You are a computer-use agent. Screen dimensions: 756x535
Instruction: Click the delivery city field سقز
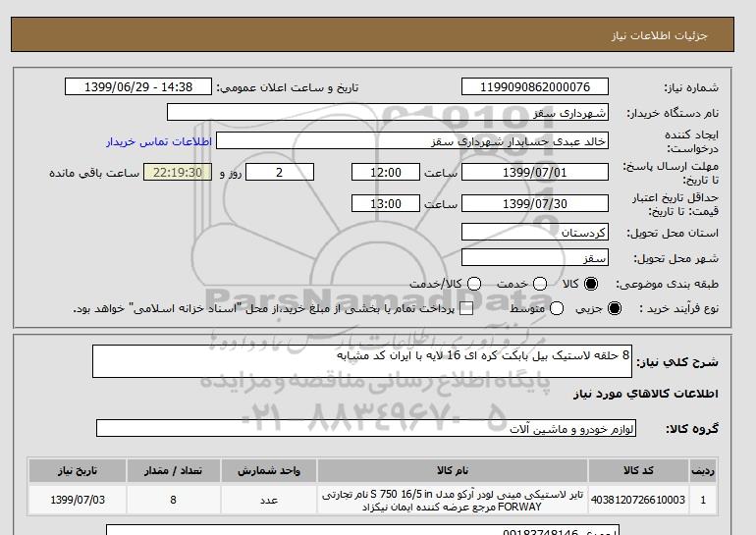click(535, 257)
